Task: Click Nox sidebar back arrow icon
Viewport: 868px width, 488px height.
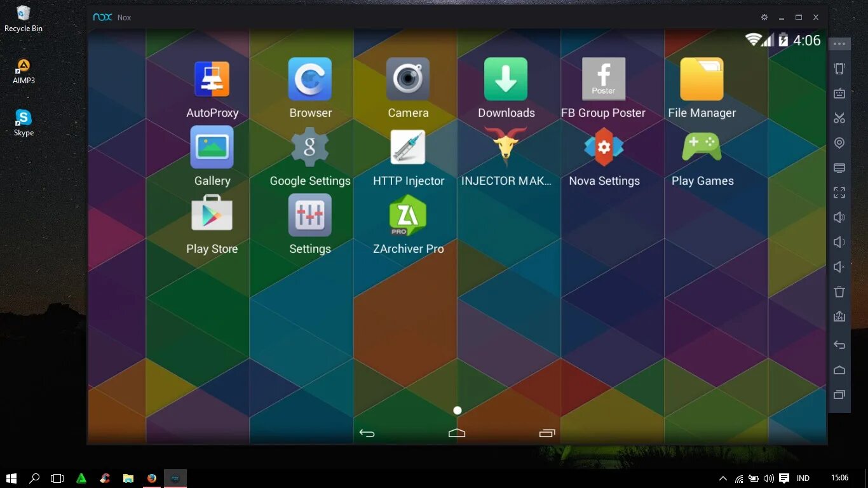Action: pyautogui.click(x=839, y=345)
